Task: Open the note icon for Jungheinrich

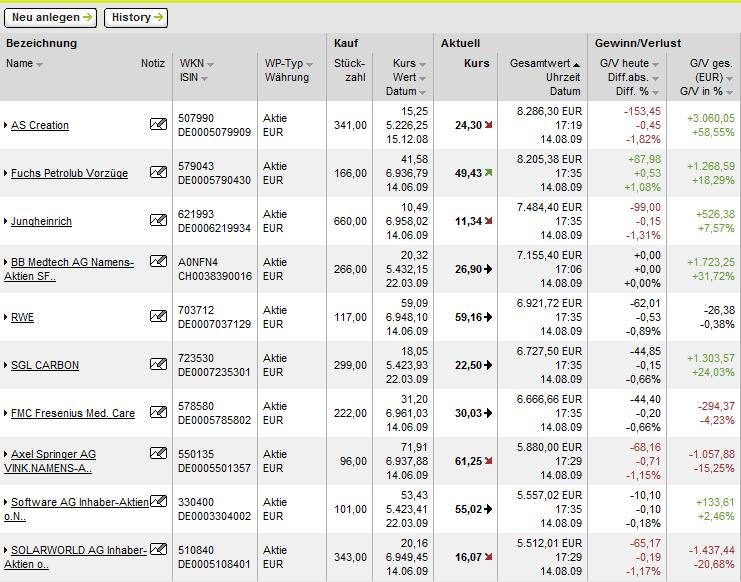Action: (158, 220)
